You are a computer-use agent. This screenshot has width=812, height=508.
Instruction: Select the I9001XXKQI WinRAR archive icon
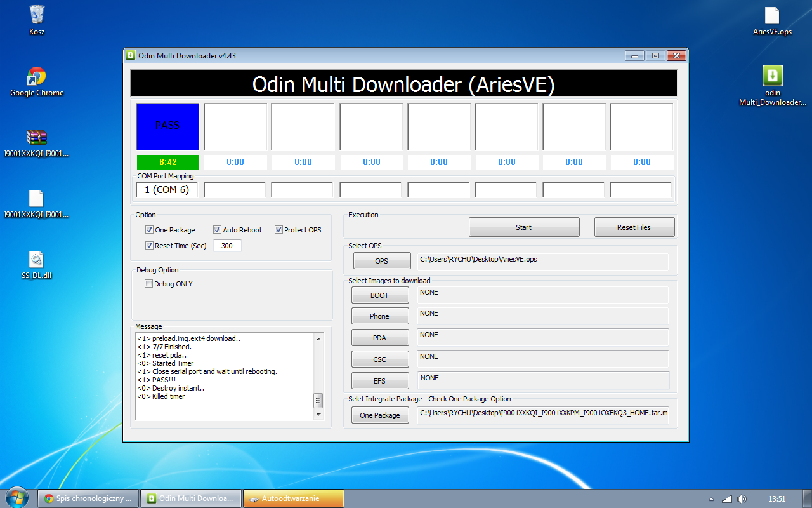(x=37, y=142)
